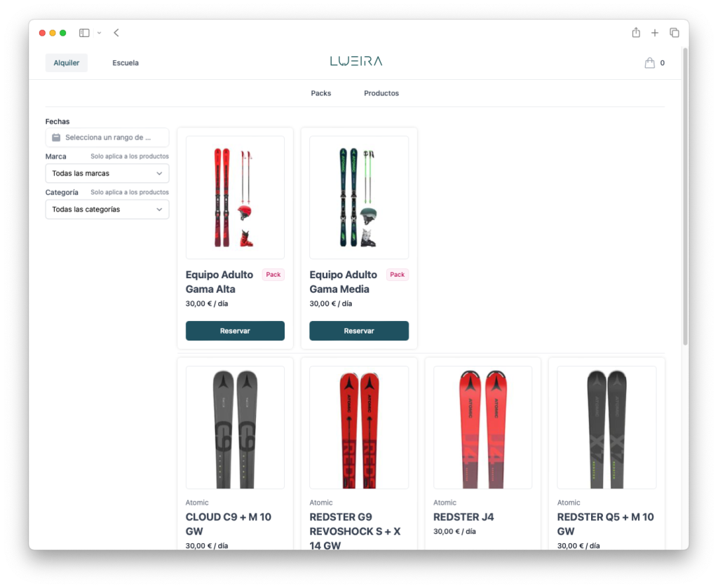Viewport: 718px width, 588px height.
Task: Click the Gama Media price 30,00 € / día
Action: 331,303
